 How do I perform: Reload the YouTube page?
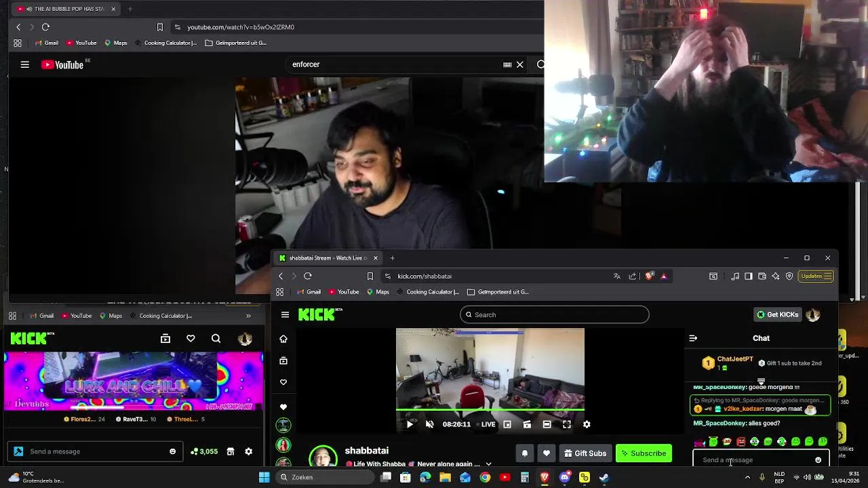pyautogui.click(x=45, y=27)
